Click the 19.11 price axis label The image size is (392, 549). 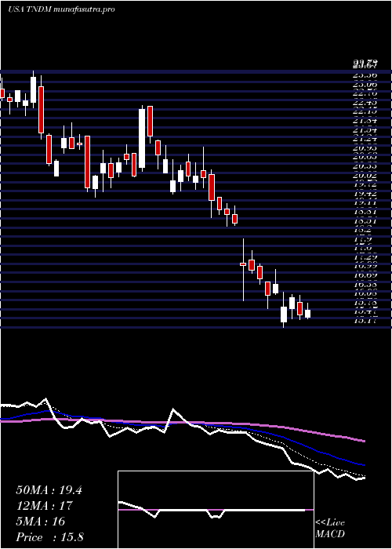coord(365,202)
